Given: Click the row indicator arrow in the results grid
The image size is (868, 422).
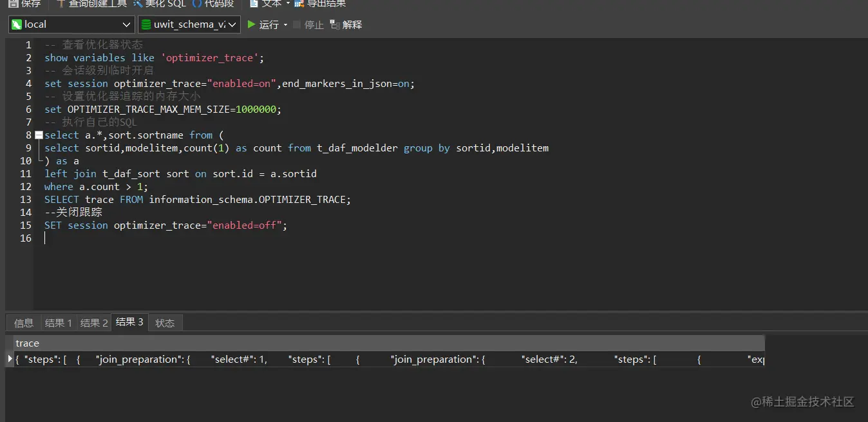Looking at the screenshot, I should pos(10,359).
